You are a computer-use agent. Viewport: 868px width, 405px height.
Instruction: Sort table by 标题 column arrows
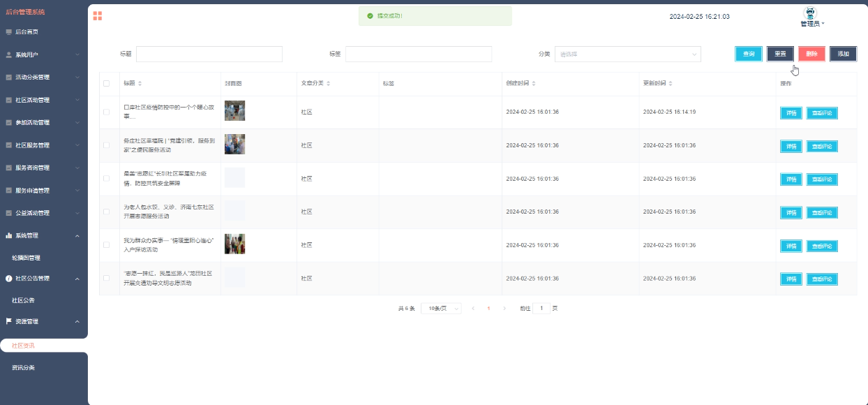(140, 84)
